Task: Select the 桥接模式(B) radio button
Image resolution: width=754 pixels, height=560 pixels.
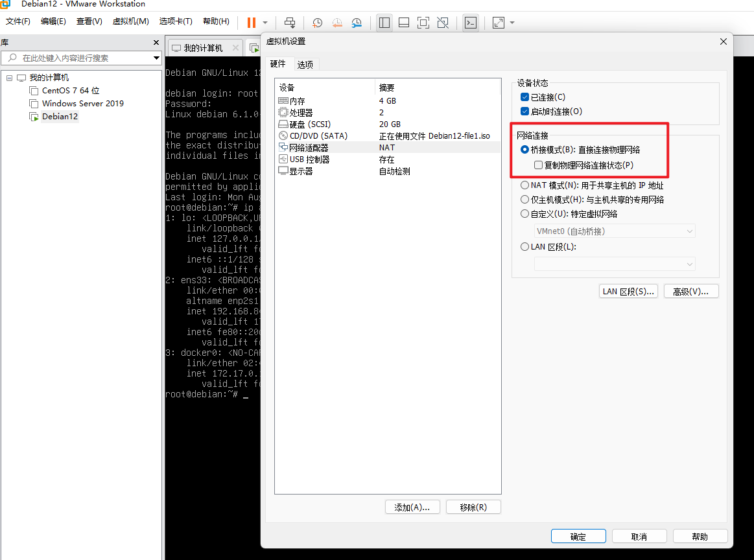Action: click(524, 150)
